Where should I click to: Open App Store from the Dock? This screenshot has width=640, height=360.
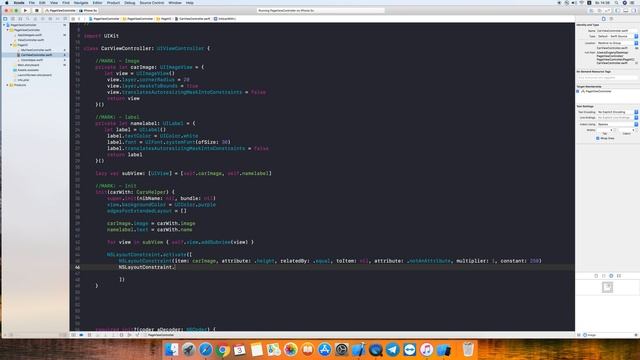coord(324,349)
